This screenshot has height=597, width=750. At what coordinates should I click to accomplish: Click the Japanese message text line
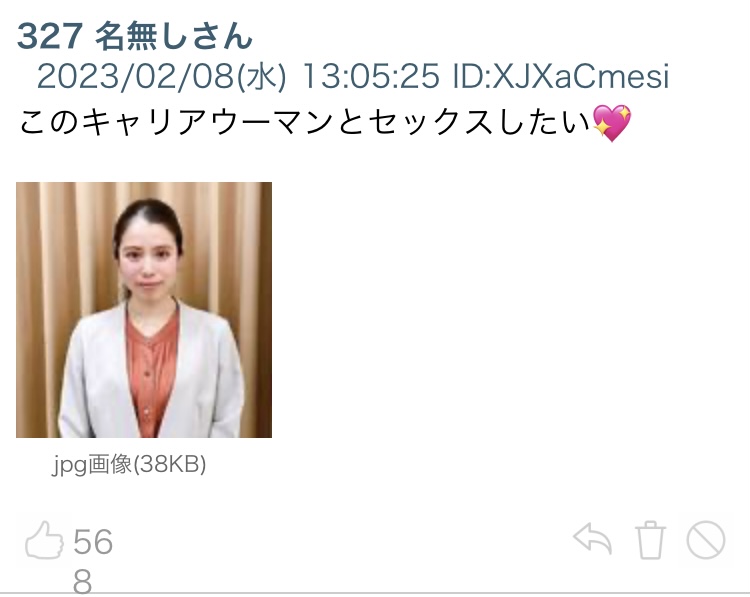click(x=325, y=123)
